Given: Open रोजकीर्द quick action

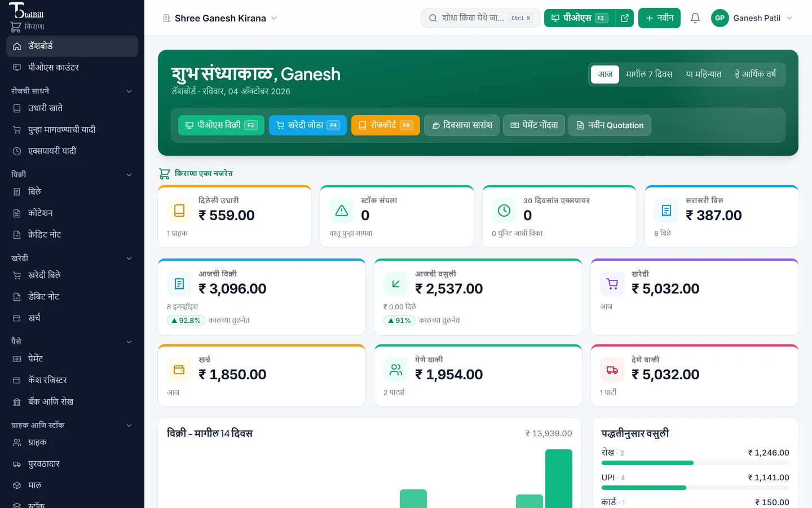Looking at the screenshot, I should (386, 125).
